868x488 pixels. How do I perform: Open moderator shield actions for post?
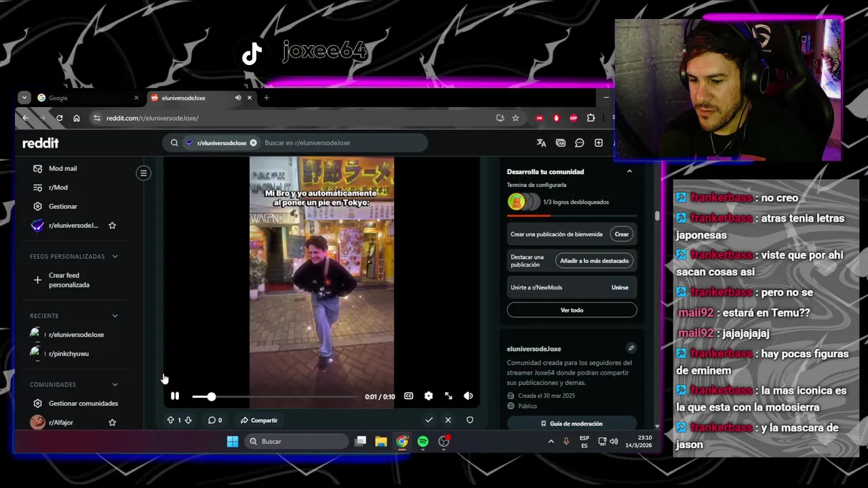(469, 420)
